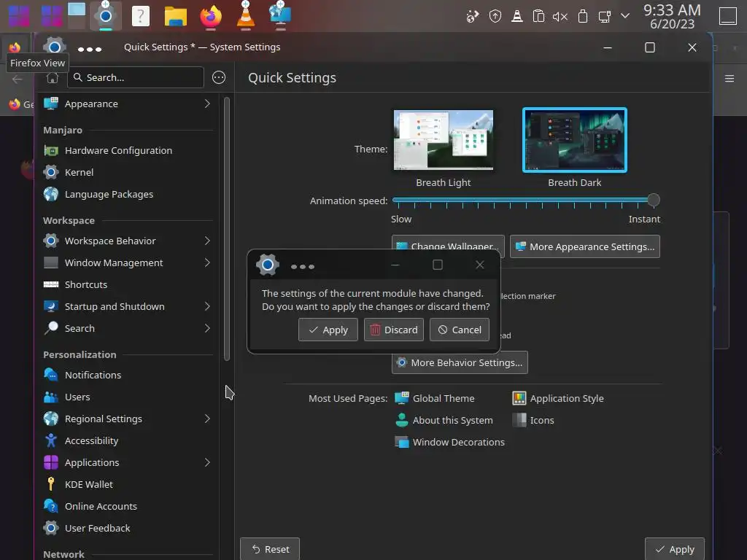Open the application launcher icon
The image size is (747, 560).
point(18,16)
